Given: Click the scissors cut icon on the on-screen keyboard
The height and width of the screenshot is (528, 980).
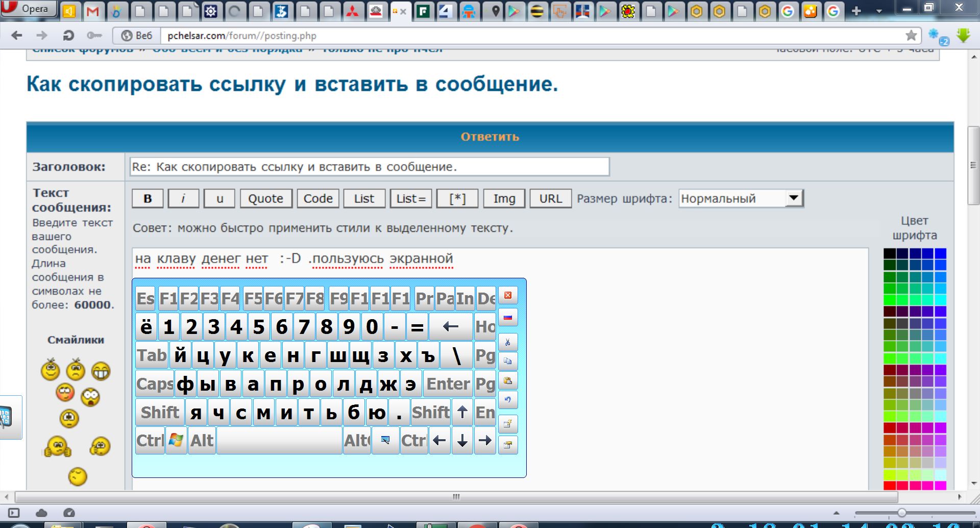Looking at the screenshot, I should (x=507, y=342).
